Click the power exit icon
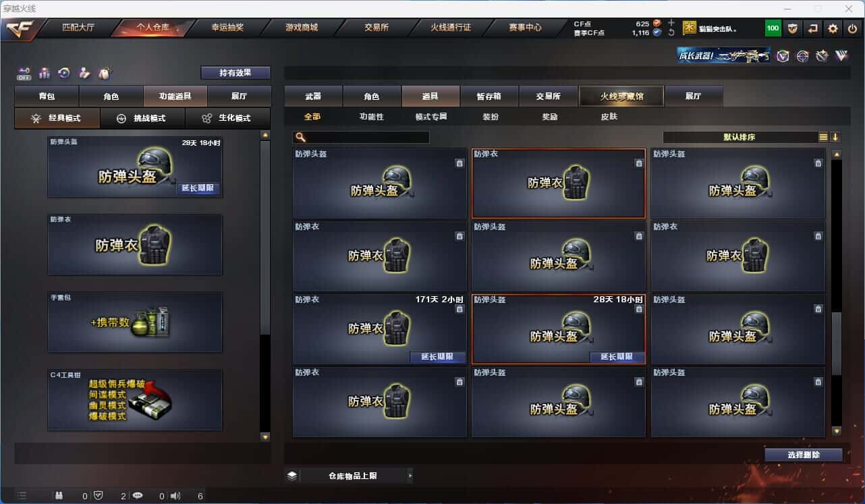This screenshot has width=865, height=504. click(852, 28)
